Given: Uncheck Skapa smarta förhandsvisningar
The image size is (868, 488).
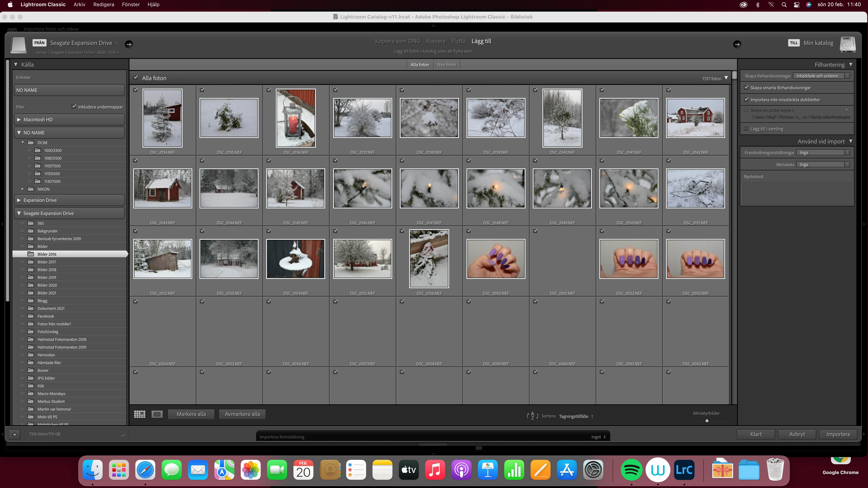Looking at the screenshot, I should tap(746, 88).
